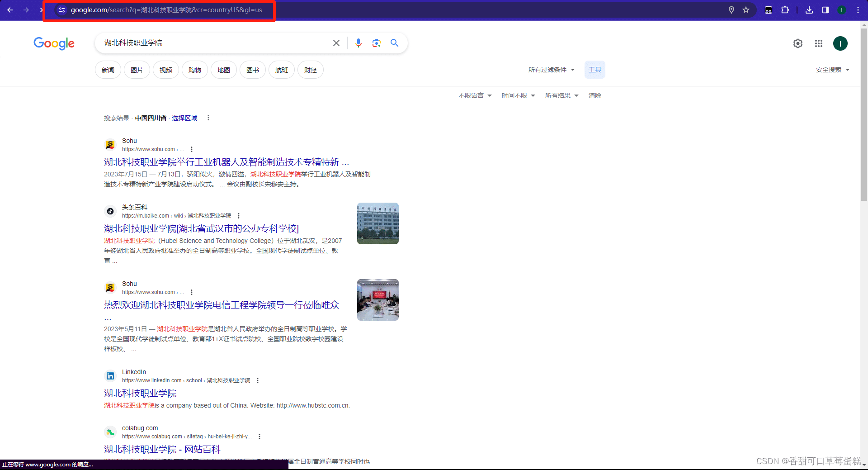Open 所有结果 results filter dropdown
The height and width of the screenshot is (470, 868).
coord(561,95)
